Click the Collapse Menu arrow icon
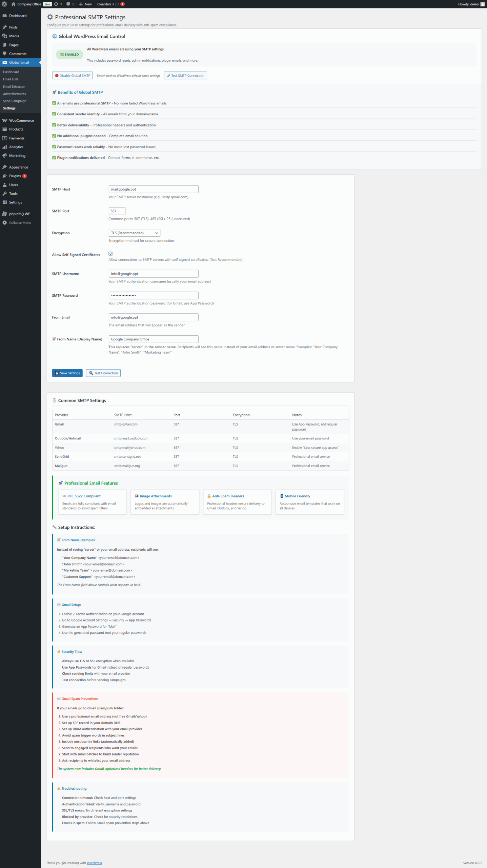Viewport: 487px width, 868px height. 5,223
